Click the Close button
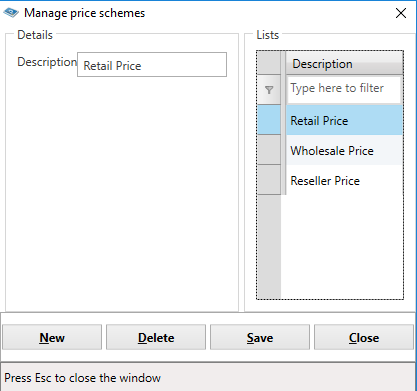 pyautogui.click(x=364, y=337)
